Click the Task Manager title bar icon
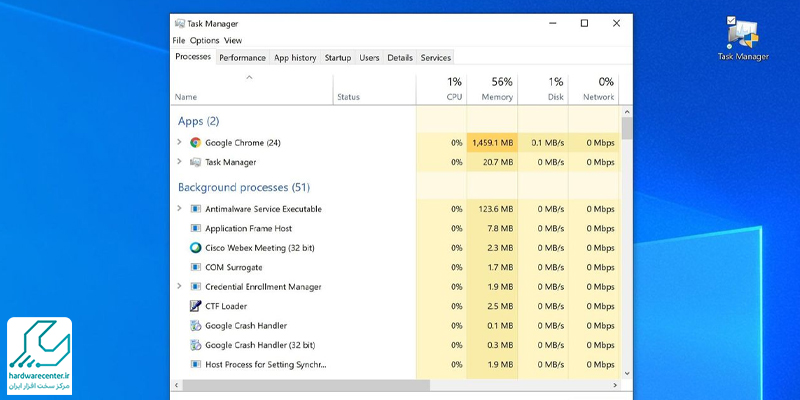 click(180, 23)
